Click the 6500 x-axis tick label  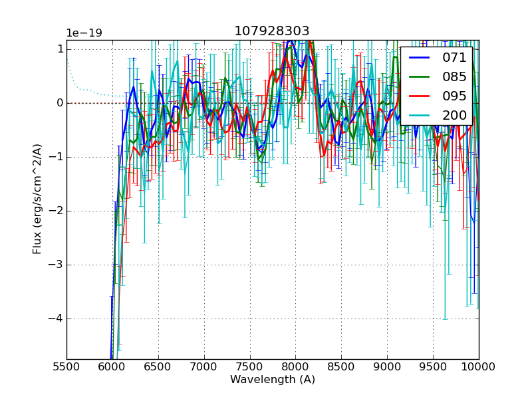point(158,366)
